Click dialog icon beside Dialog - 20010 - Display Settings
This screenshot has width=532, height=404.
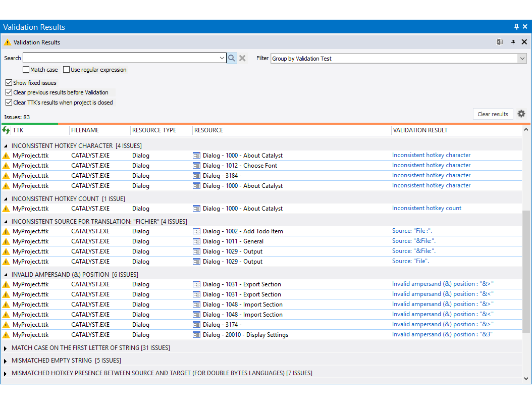point(197,335)
